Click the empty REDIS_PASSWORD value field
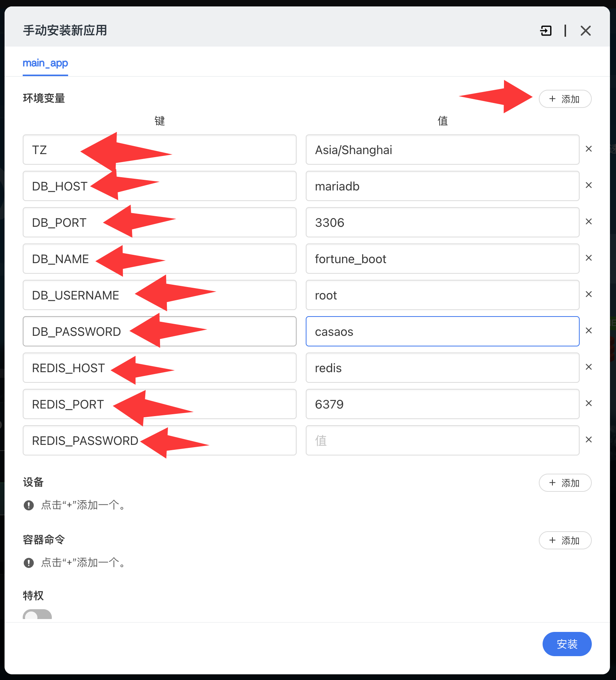 pos(442,441)
